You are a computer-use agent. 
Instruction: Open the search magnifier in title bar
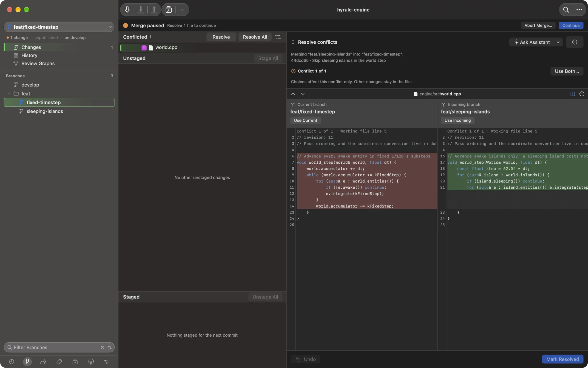click(566, 9)
